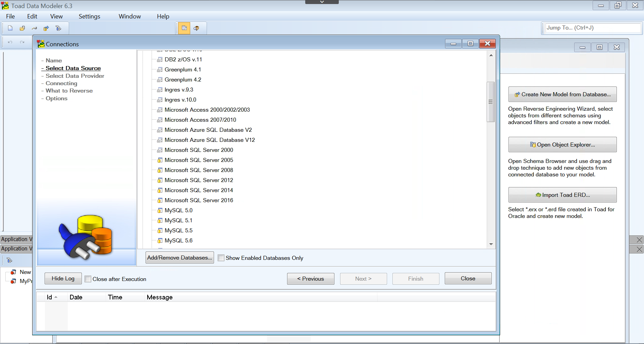Viewport: 644px width, 344px height.
Task: Open the File menu
Action: pyautogui.click(x=10, y=16)
